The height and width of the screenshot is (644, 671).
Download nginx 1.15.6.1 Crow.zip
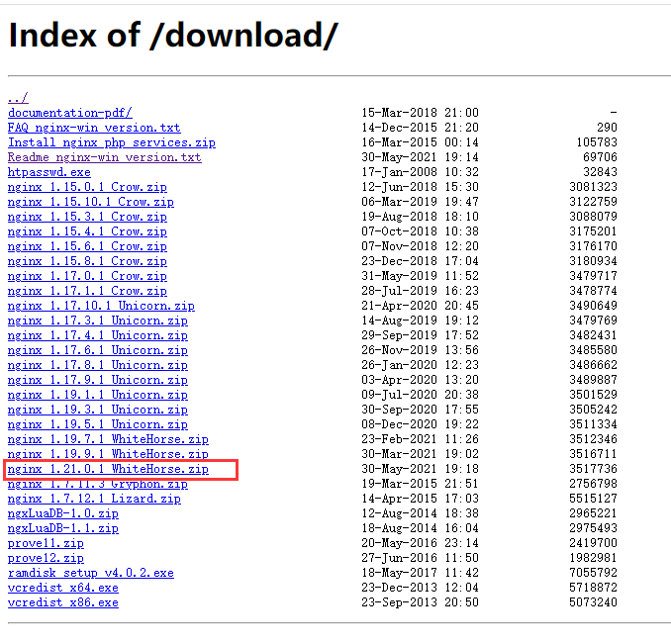[87, 246]
